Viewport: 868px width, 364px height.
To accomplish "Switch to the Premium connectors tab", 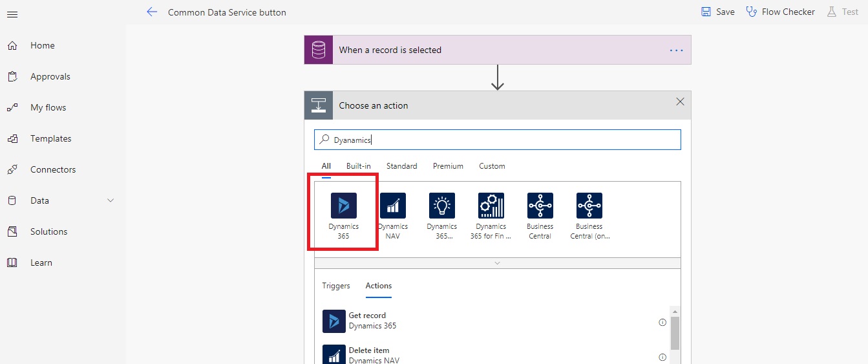I will click(x=448, y=166).
